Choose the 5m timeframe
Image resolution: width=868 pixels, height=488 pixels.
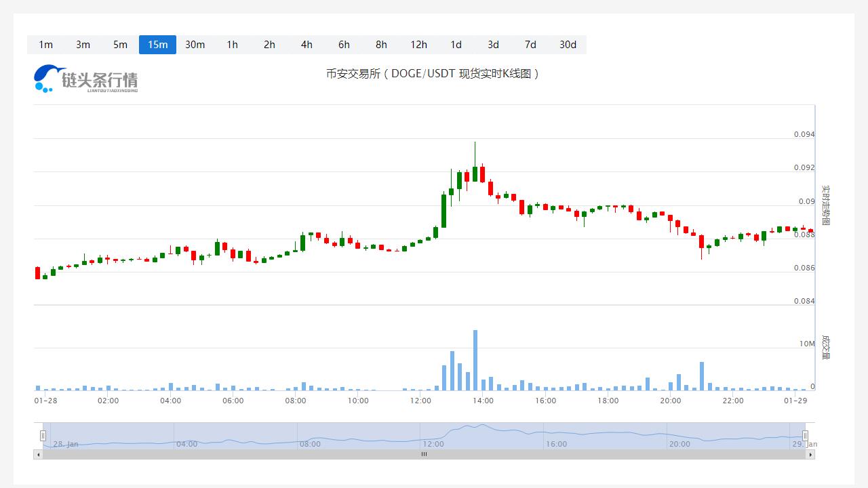pyautogui.click(x=120, y=45)
